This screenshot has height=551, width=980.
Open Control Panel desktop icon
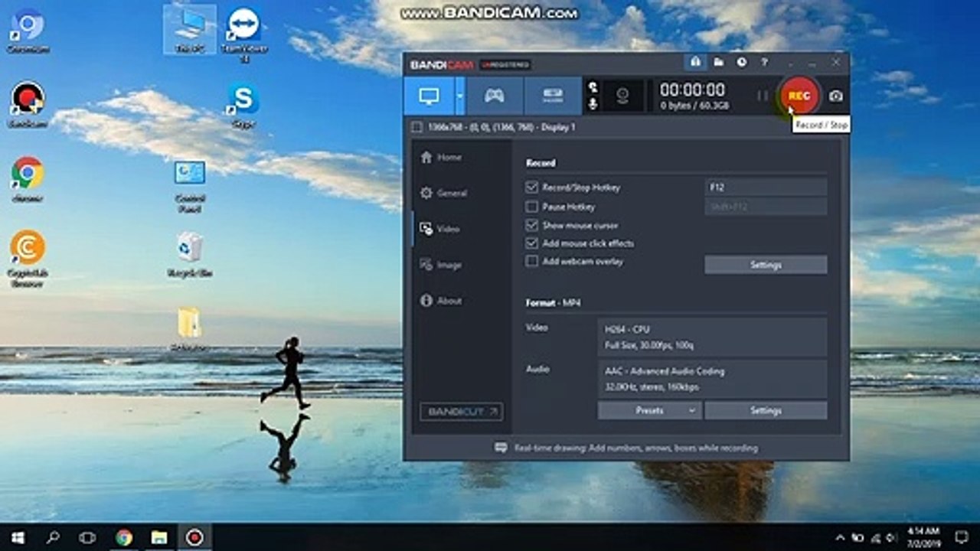tap(189, 186)
